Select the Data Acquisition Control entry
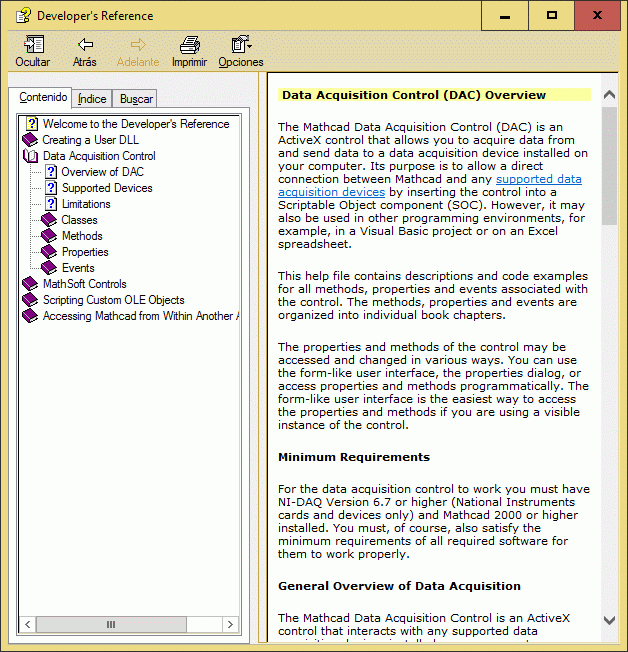The height and width of the screenshot is (652, 628). 99,156
